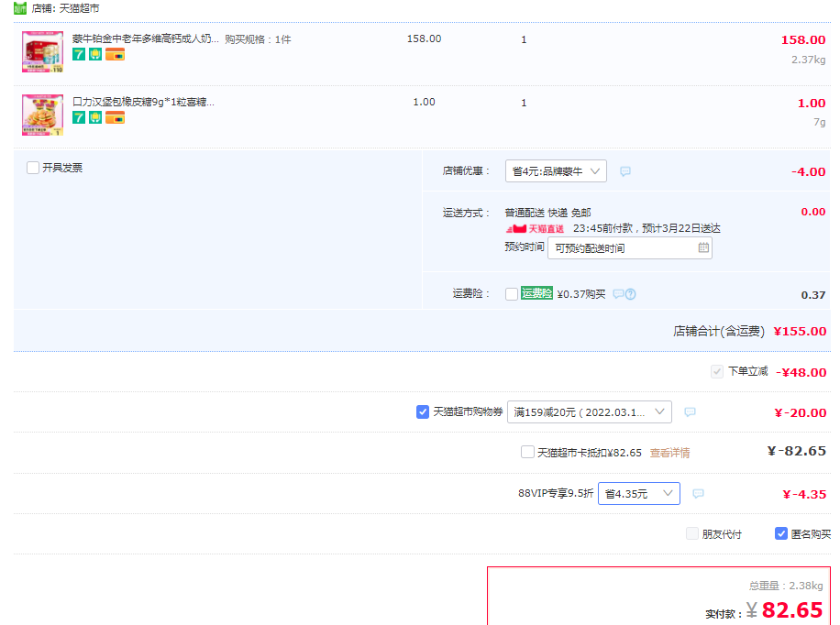
Task: Click the 7-day return icon under Mengniu product
Action: click(x=79, y=55)
